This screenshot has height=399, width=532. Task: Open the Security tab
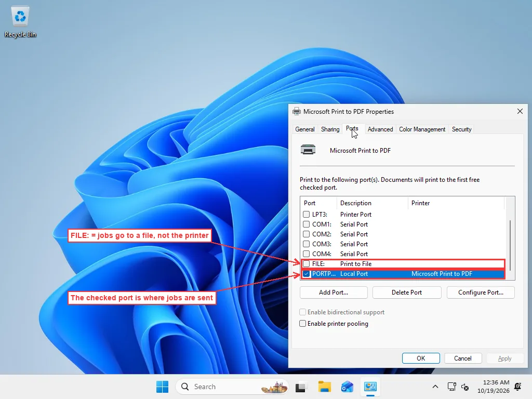(461, 129)
